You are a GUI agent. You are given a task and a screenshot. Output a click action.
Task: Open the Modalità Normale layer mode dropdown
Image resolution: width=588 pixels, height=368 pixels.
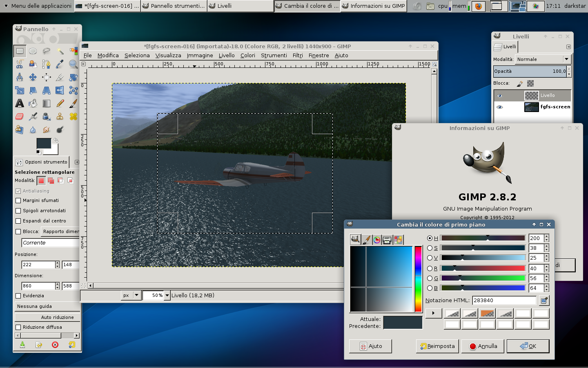click(x=543, y=59)
